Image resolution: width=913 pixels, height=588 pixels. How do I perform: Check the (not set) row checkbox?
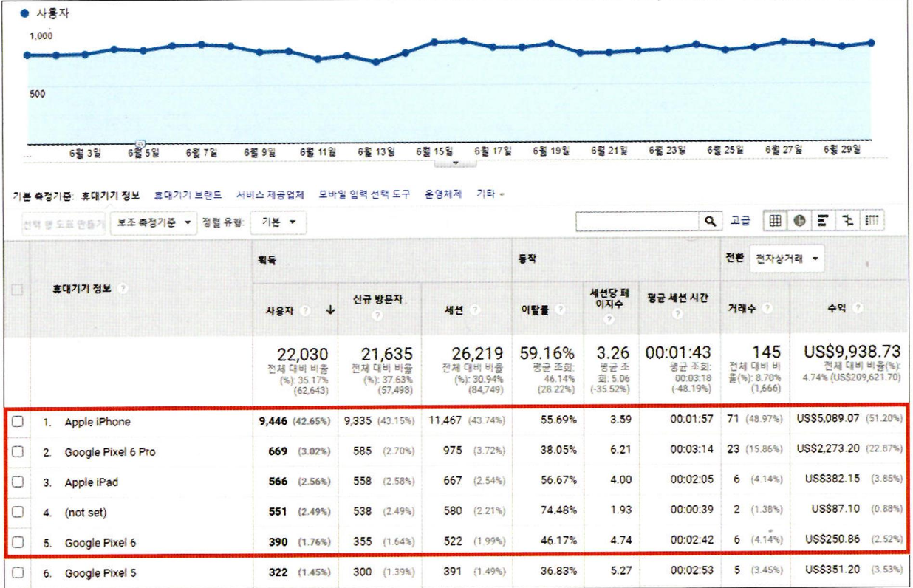(18, 512)
